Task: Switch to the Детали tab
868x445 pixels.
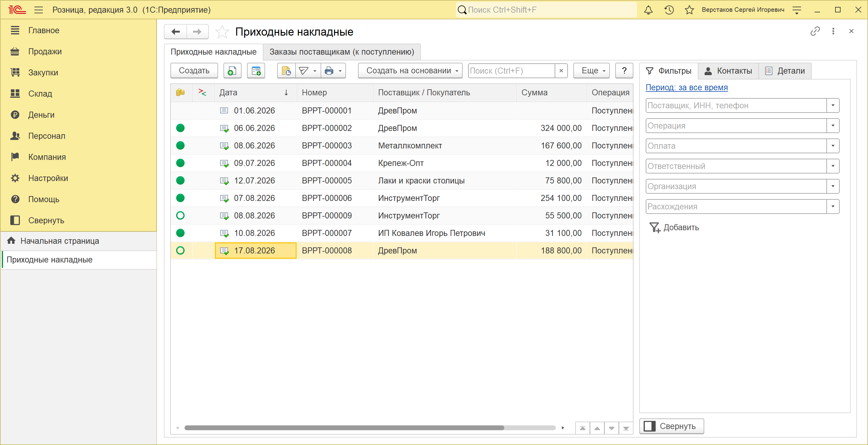Action: click(785, 71)
